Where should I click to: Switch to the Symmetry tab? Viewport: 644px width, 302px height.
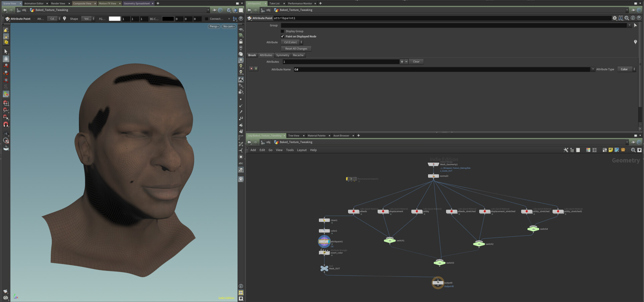click(x=282, y=55)
